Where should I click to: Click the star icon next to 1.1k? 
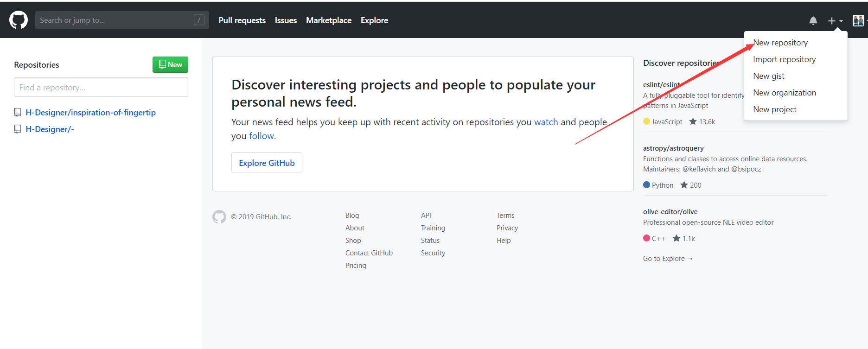click(x=677, y=238)
